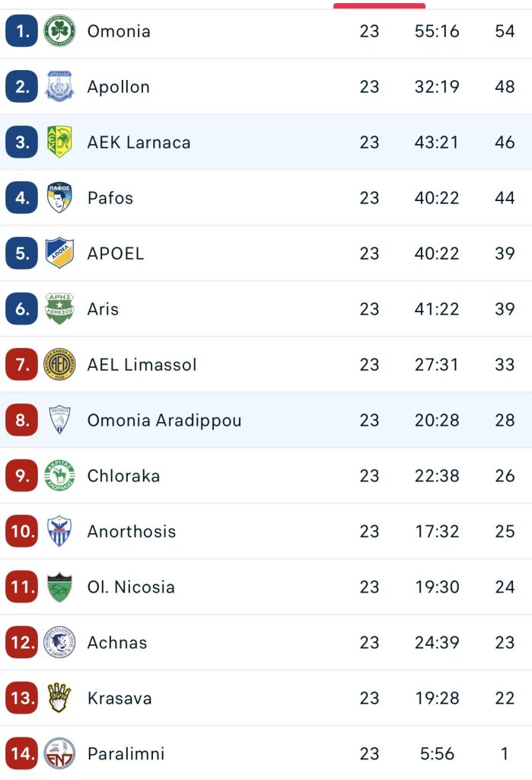Click the blue rank 1 position badge
Screen dimensions: 532x780
[x=21, y=31]
